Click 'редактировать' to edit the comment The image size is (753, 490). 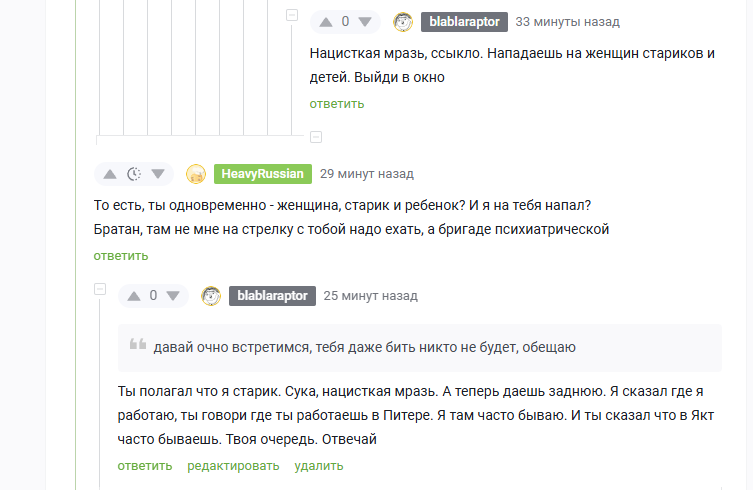[233, 465]
